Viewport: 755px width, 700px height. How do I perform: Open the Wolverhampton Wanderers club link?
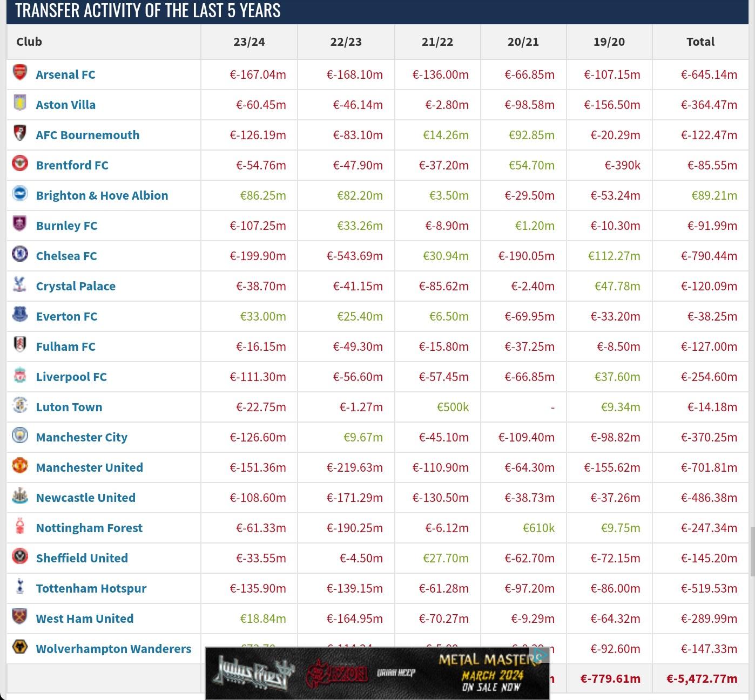pos(113,649)
